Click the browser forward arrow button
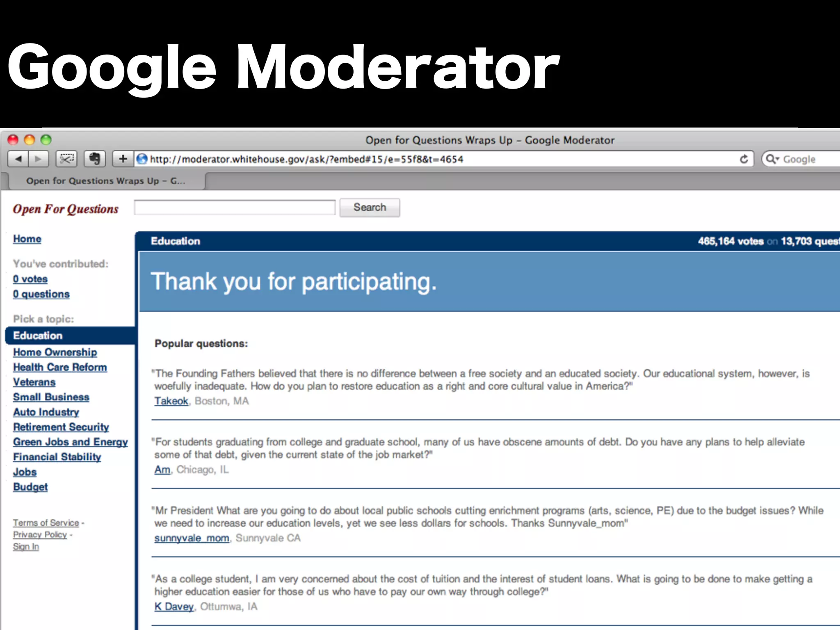 pyautogui.click(x=39, y=159)
